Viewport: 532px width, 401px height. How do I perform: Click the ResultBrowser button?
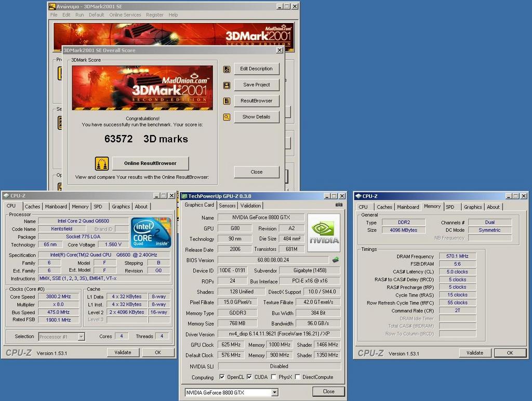point(257,100)
